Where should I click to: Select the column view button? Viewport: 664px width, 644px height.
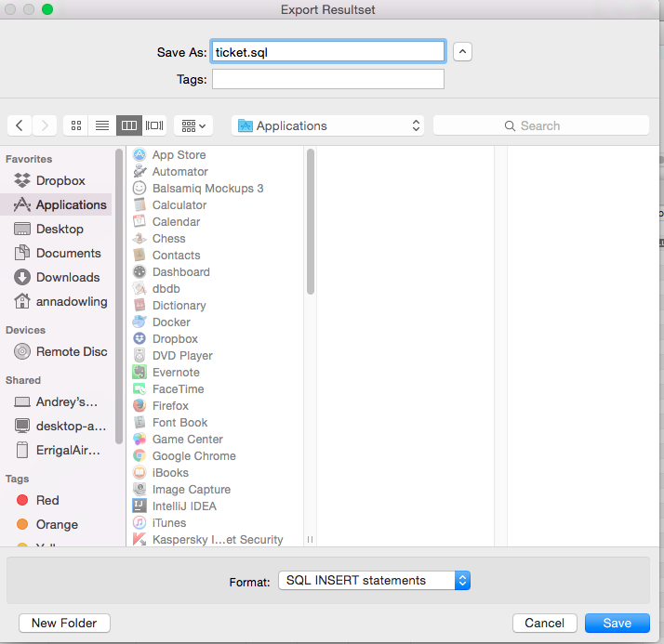tap(128, 125)
